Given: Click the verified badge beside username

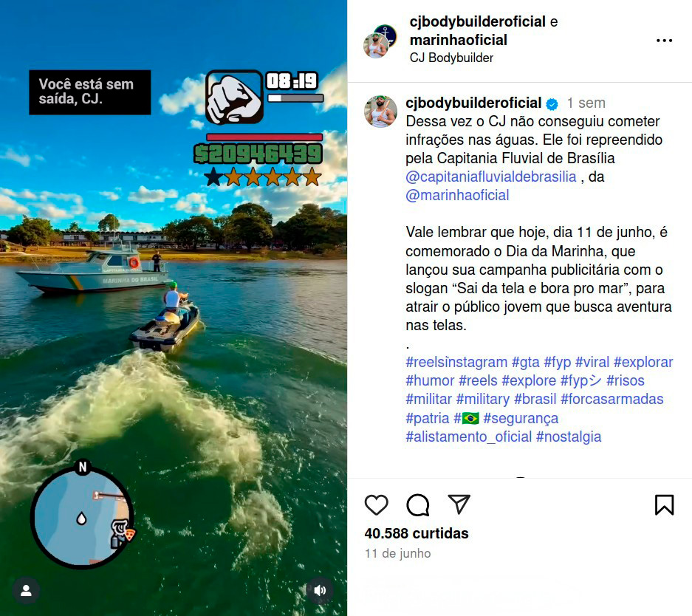Looking at the screenshot, I should 552,103.
